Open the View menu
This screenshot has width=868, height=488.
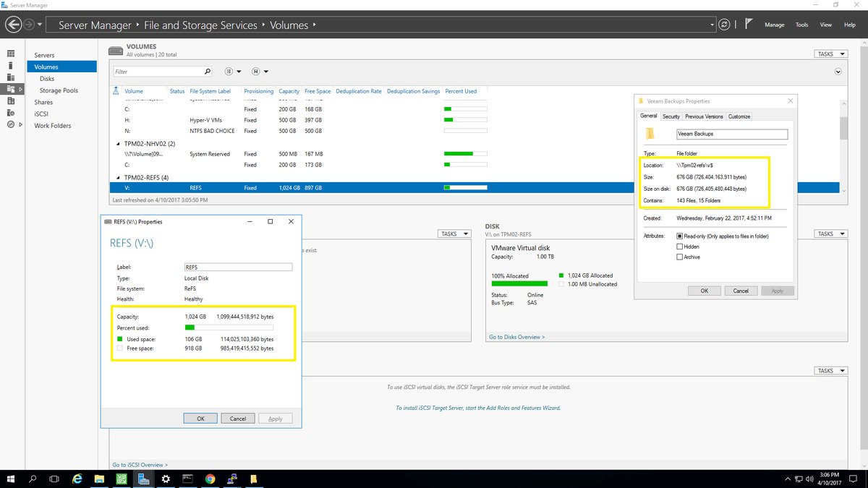[x=825, y=25]
